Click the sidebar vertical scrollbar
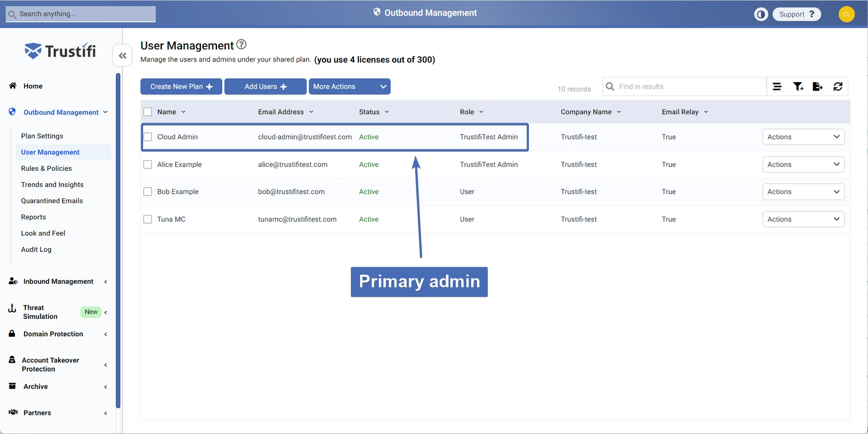The width and height of the screenshot is (868, 434). (x=118, y=240)
